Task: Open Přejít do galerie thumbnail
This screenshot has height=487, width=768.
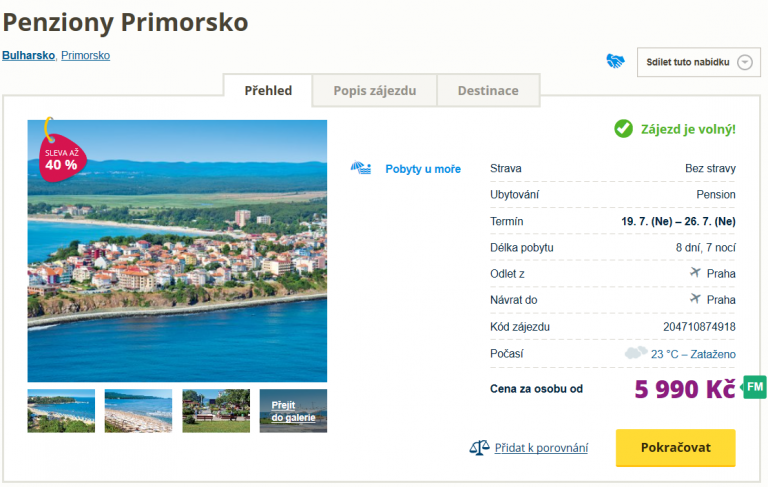Action: point(293,411)
